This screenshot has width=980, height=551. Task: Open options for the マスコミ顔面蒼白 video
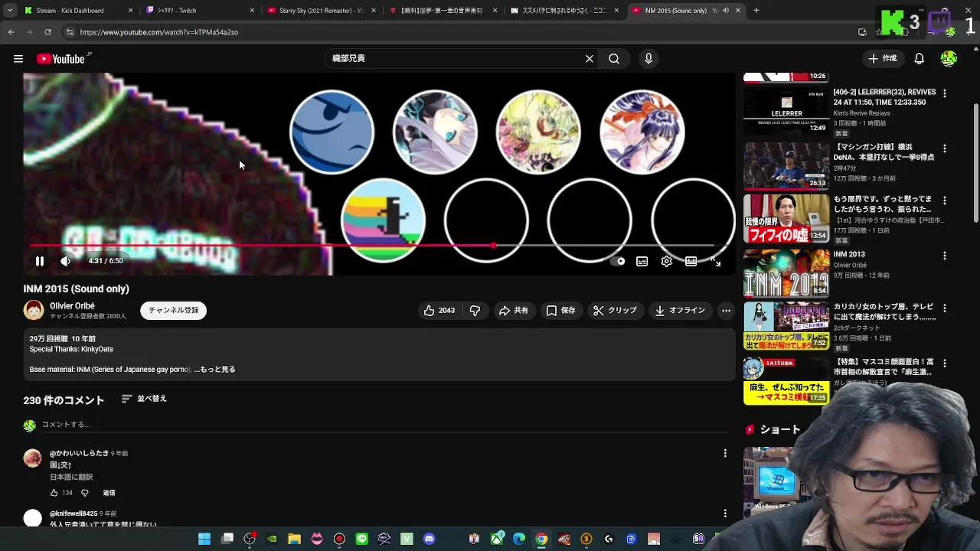coord(944,363)
